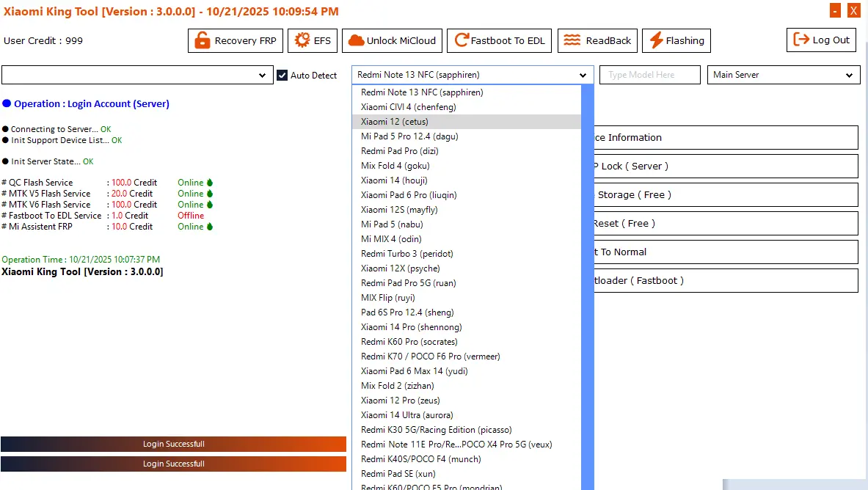Click the To Normal button
868x490 pixels.
(x=726, y=252)
